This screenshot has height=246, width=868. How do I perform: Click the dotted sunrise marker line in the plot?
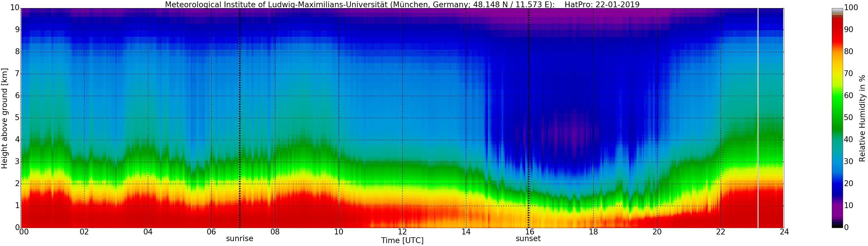coord(240,118)
